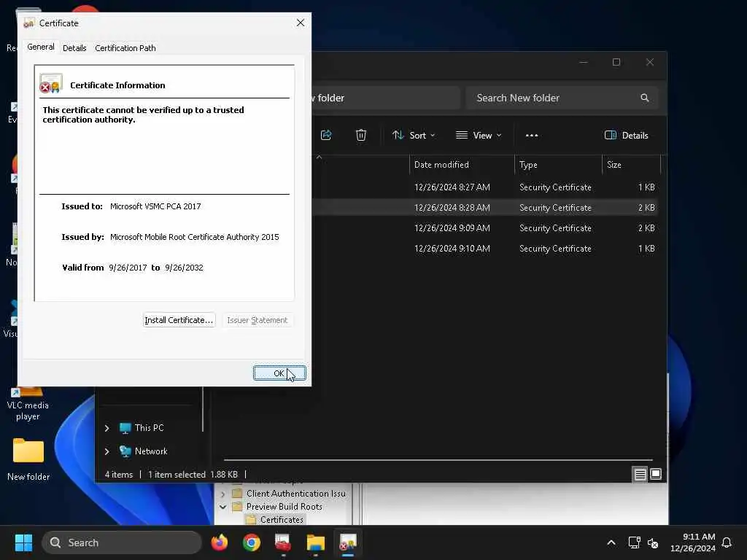Click the Explorer address bar showing folder
This screenshot has width=747, height=560.
tap(385, 98)
